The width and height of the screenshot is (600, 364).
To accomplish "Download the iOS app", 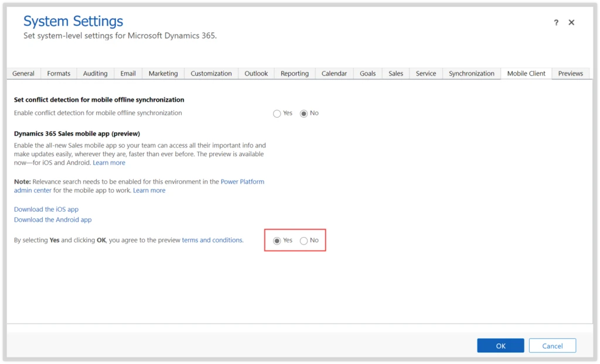I will (46, 209).
